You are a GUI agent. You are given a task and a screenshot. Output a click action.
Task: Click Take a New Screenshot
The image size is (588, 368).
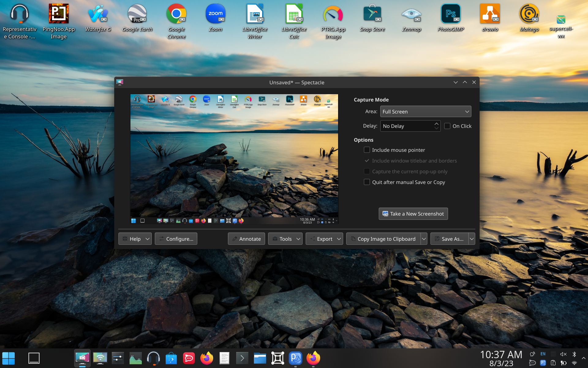click(x=413, y=214)
